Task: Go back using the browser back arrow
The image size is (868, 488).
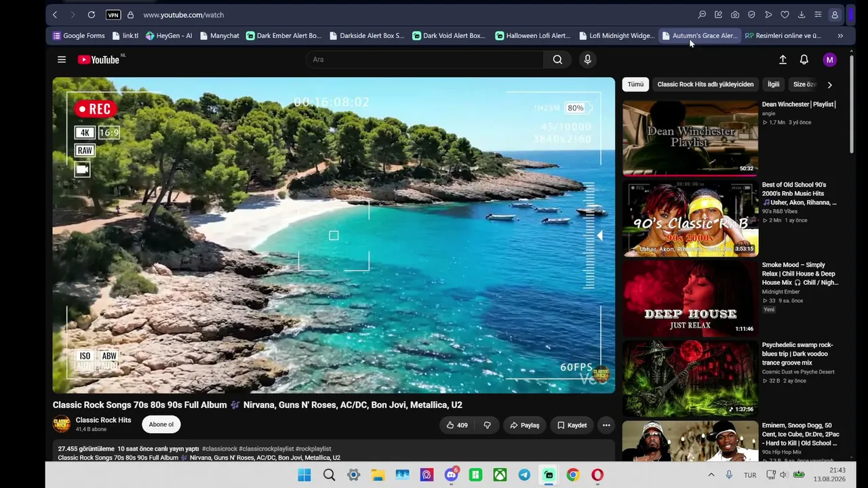Action: [55, 15]
